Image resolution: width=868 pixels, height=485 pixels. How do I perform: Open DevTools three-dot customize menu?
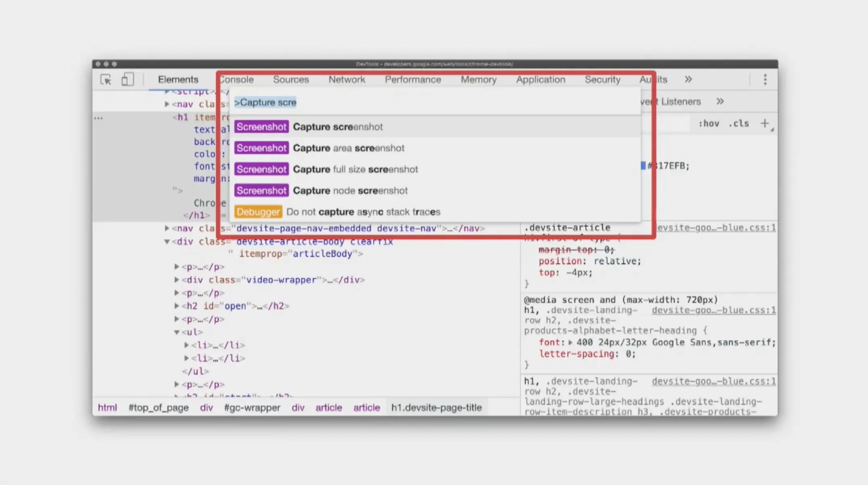point(765,79)
